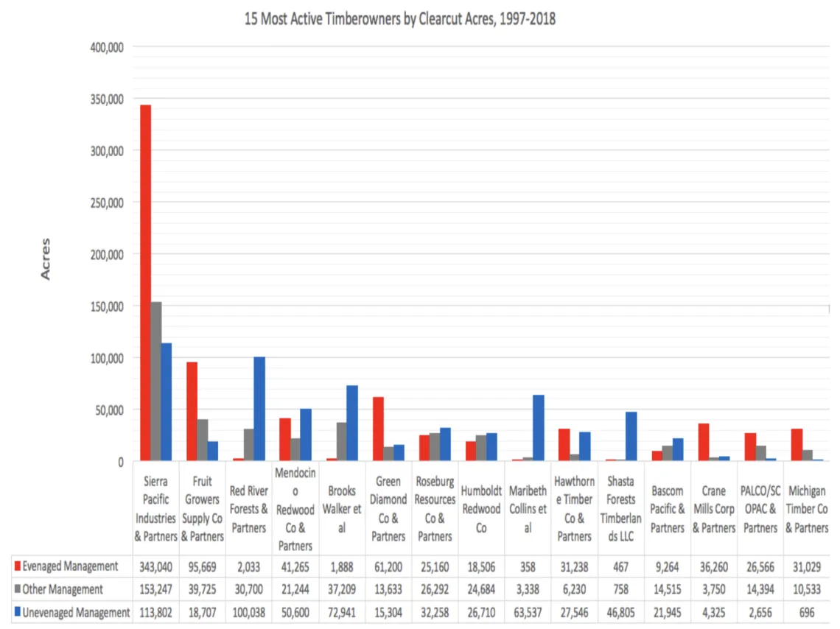
Task: Click the blue Sierra Pacific Unevenaged bar
Action: click(x=166, y=402)
